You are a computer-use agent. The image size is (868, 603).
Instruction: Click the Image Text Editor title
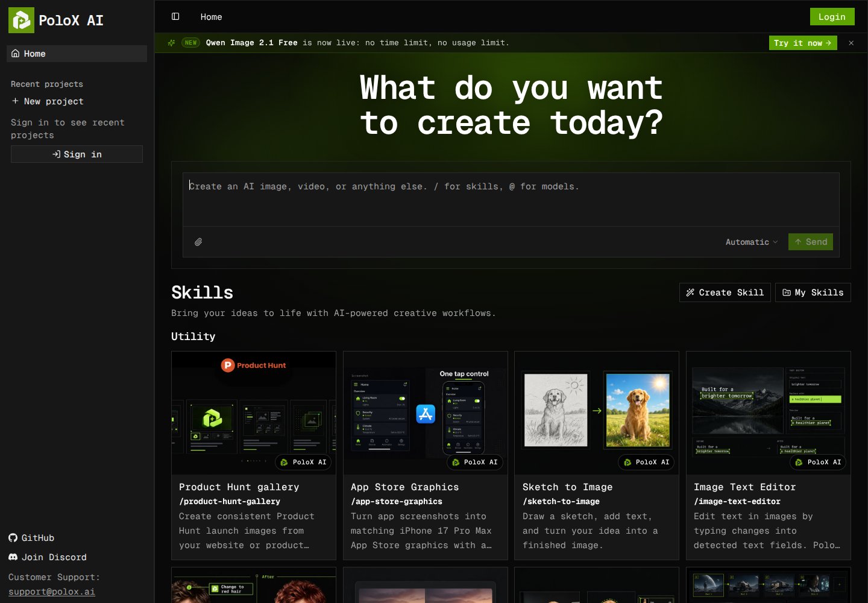click(744, 487)
